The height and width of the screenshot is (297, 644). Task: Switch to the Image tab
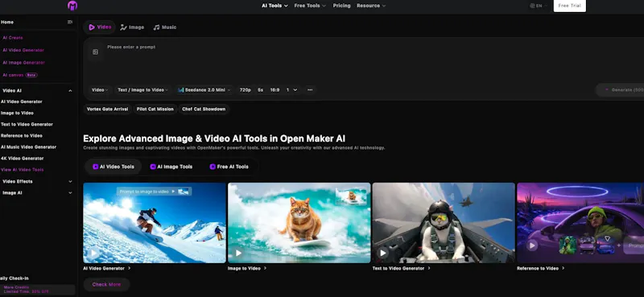point(132,27)
